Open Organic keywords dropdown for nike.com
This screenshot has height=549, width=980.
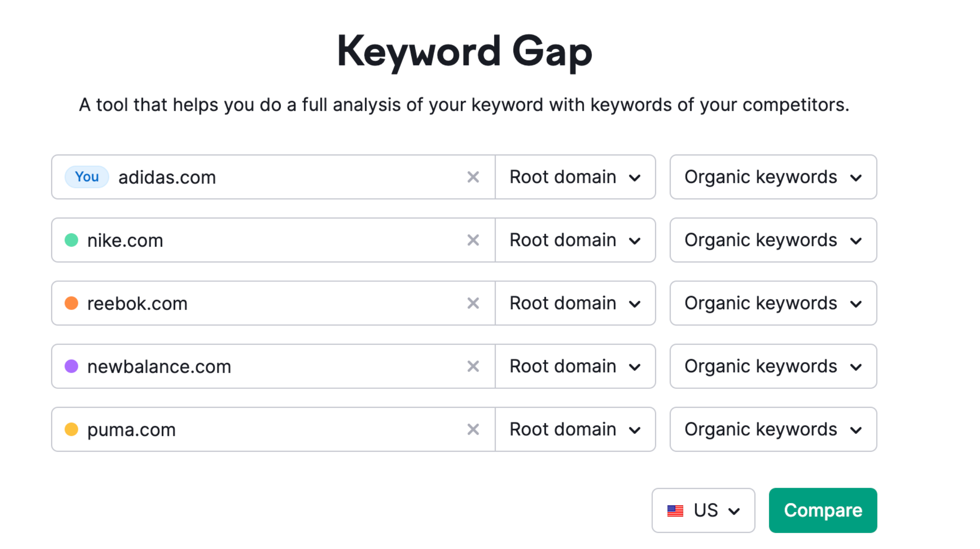click(773, 240)
